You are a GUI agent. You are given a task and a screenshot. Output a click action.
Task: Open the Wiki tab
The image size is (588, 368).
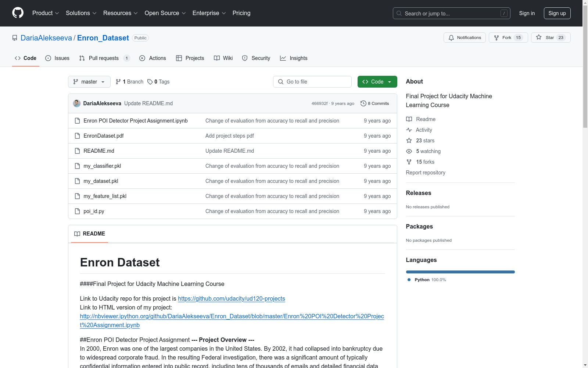click(x=223, y=58)
